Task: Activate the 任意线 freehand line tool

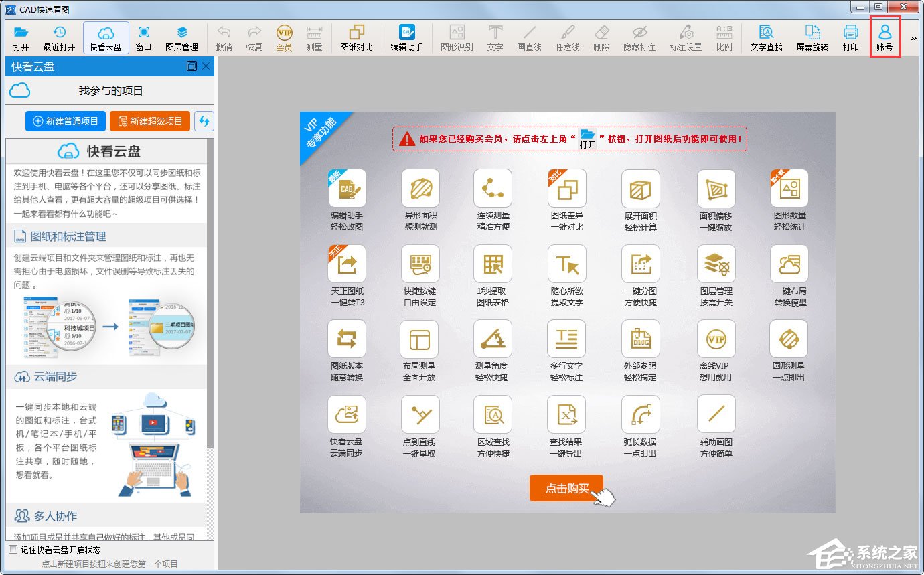Action: click(x=567, y=37)
